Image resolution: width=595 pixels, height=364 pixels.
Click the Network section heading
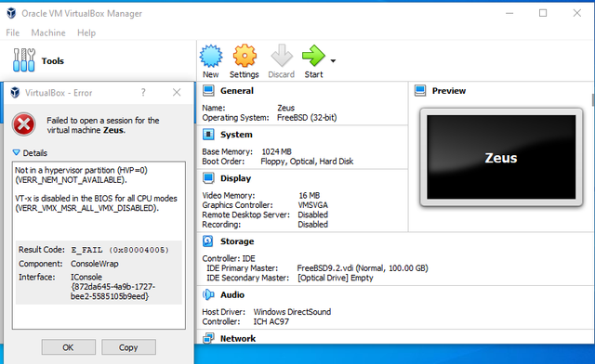pos(238,339)
